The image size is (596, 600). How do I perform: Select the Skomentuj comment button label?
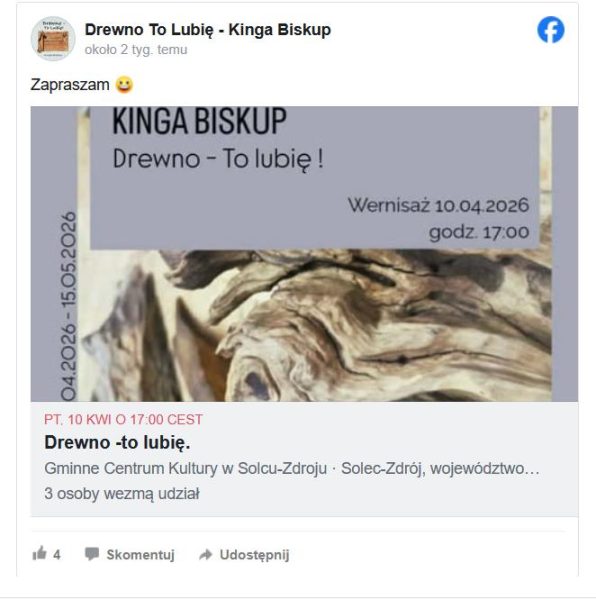click(x=140, y=554)
